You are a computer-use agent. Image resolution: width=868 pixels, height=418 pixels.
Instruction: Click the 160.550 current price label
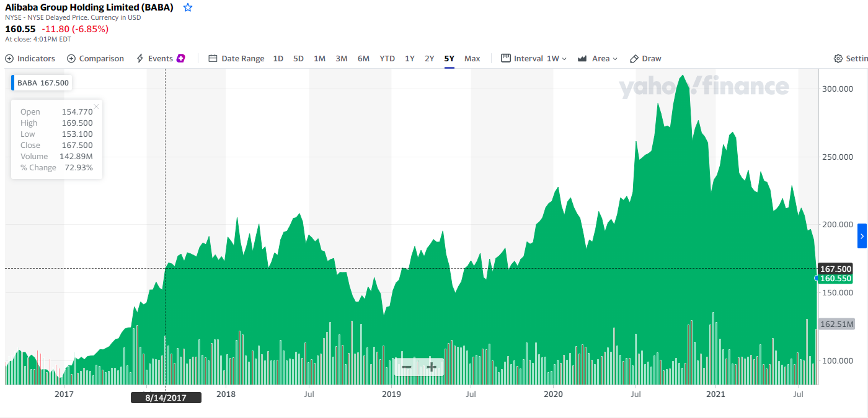tap(835, 279)
